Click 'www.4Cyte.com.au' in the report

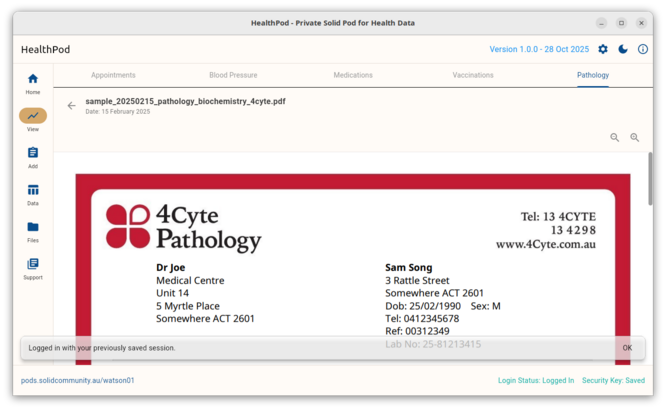[x=546, y=244]
